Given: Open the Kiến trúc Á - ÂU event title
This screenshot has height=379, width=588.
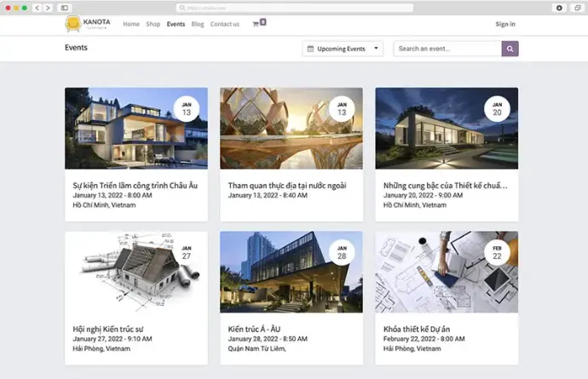Looking at the screenshot, I should point(254,329).
